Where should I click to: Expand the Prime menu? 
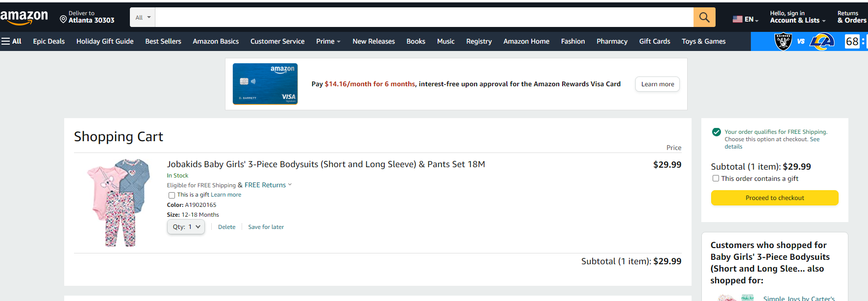tap(328, 42)
